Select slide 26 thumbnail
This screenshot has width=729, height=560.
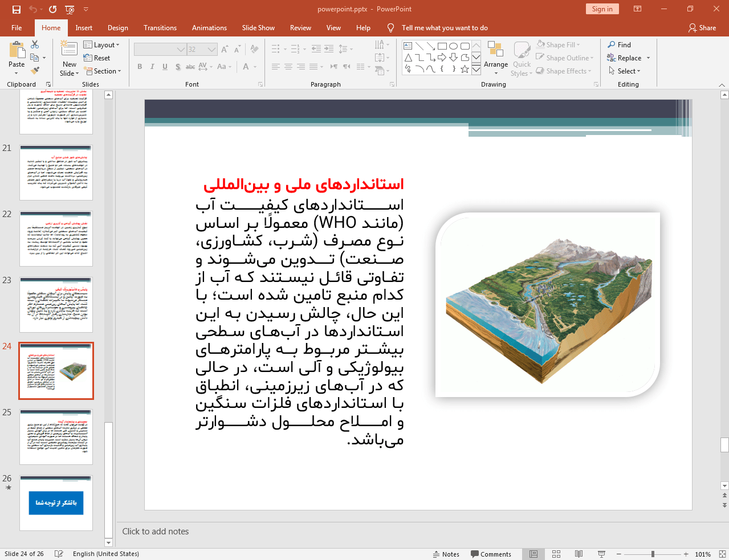tap(56, 503)
